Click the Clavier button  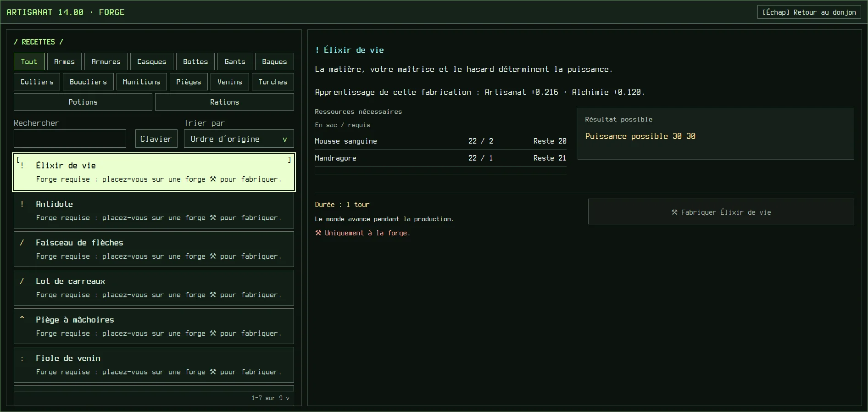click(156, 139)
